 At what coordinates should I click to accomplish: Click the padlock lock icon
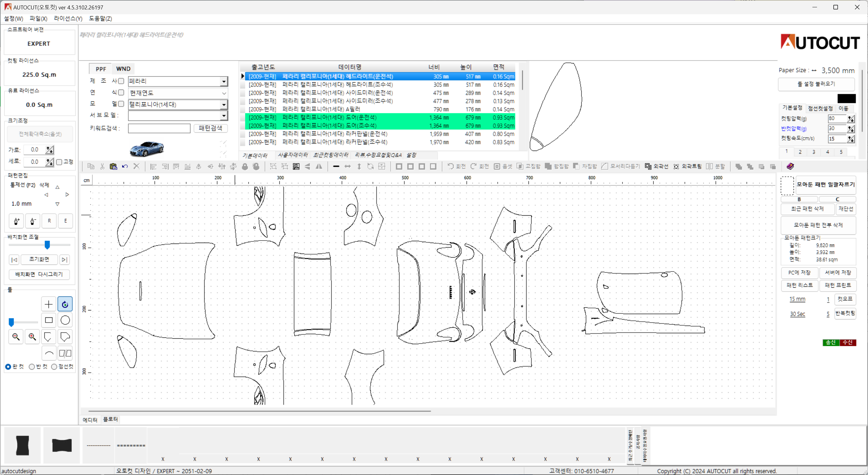(245, 166)
